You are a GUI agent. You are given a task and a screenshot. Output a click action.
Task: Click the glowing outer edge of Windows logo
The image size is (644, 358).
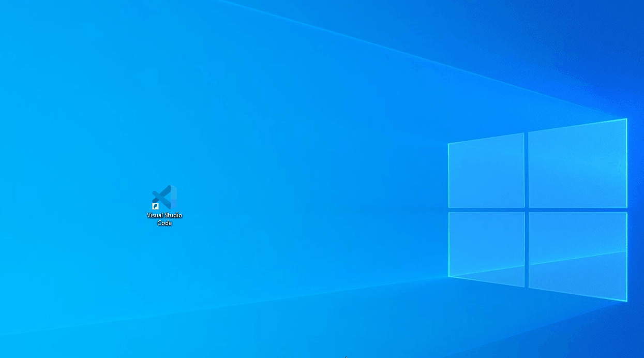coord(627,166)
